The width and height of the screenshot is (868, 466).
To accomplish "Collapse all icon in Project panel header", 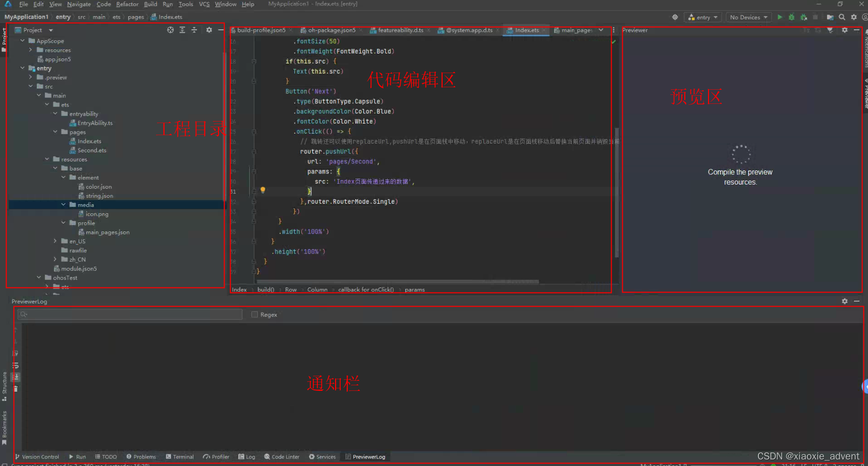I will (194, 30).
